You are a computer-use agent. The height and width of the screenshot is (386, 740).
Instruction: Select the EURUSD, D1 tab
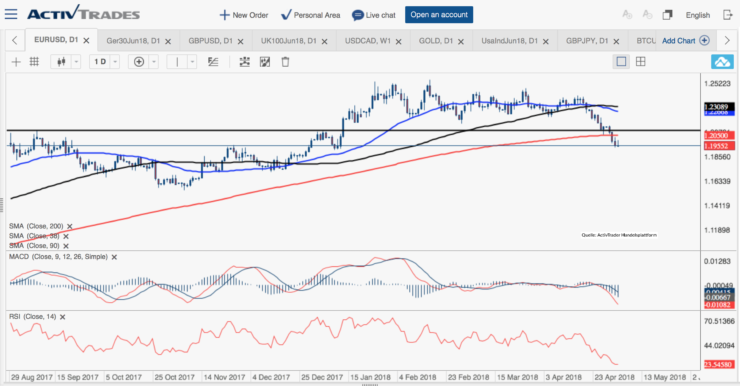[x=56, y=40]
